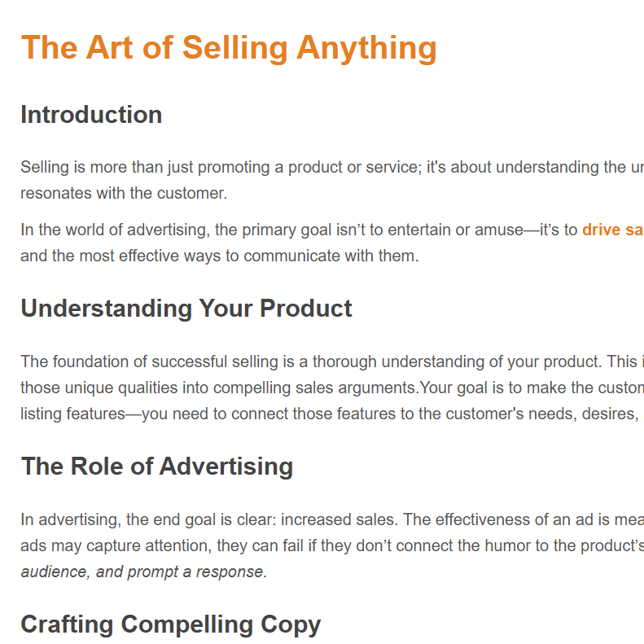The height and width of the screenshot is (644, 644).
Task: Place cursor in "resonates with the customer." line
Action: (x=124, y=193)
